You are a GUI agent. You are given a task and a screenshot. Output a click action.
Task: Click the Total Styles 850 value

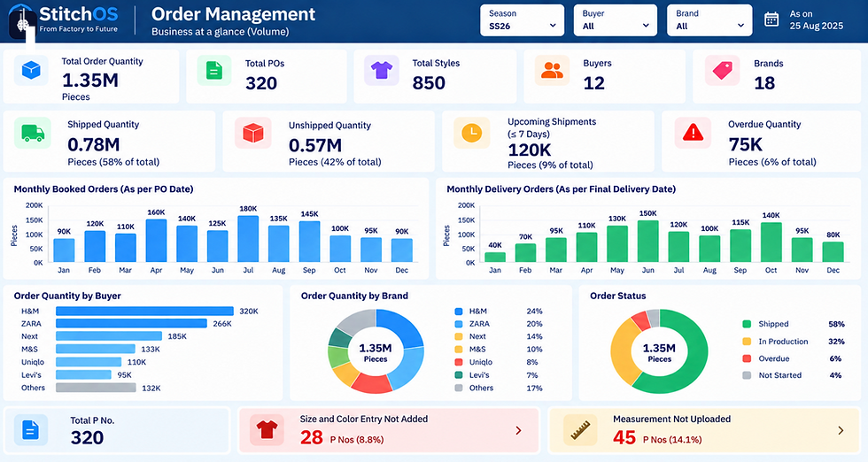pos(429,83)
